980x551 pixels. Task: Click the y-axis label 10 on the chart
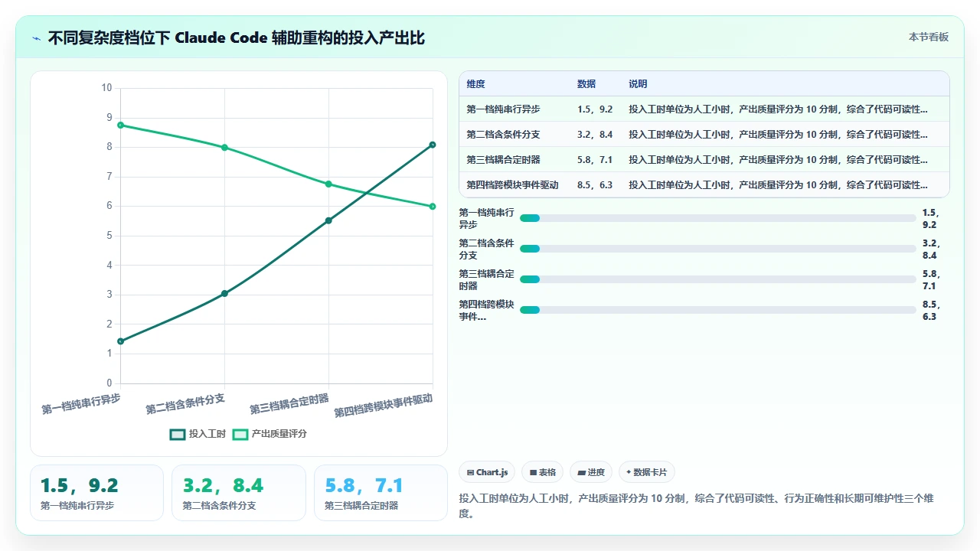coord(106,88)
